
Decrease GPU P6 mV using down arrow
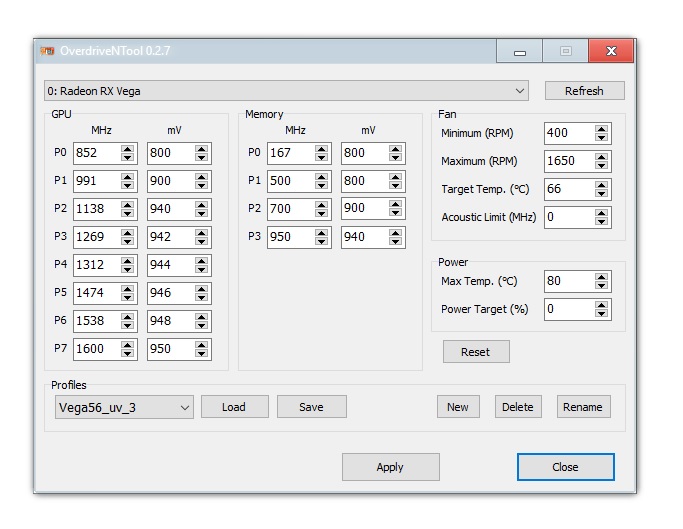[201, 325]
